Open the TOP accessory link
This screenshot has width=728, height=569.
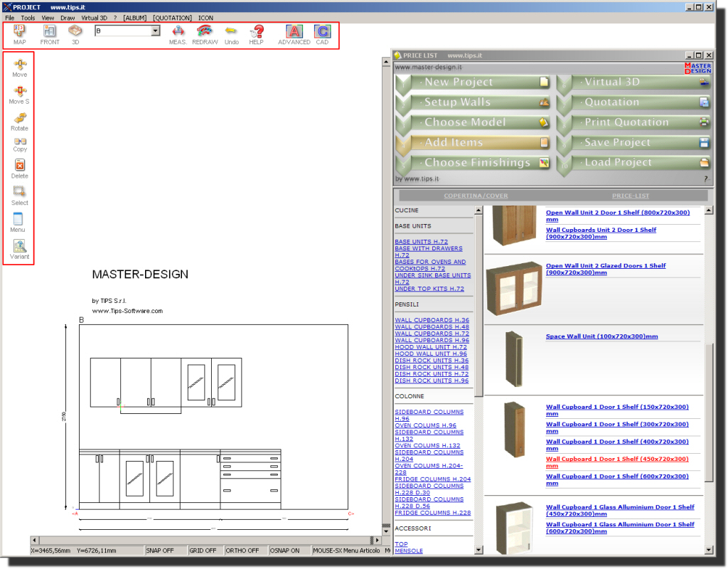coord(401,544)
